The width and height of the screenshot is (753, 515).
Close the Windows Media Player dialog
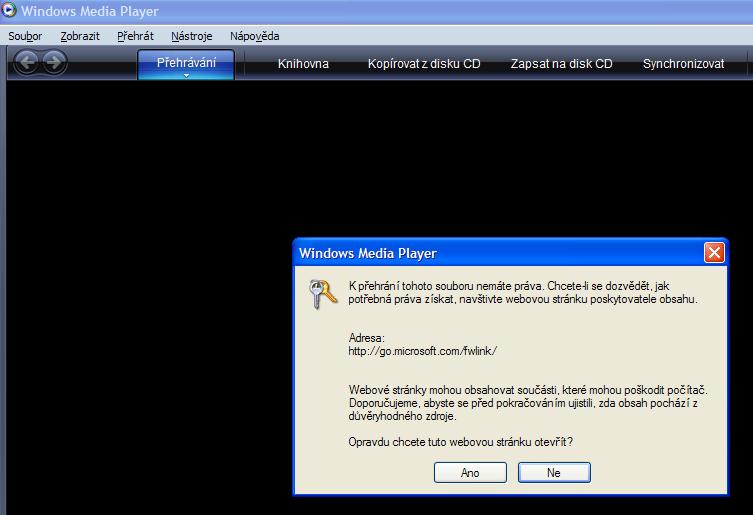click(x=714, y=252)
